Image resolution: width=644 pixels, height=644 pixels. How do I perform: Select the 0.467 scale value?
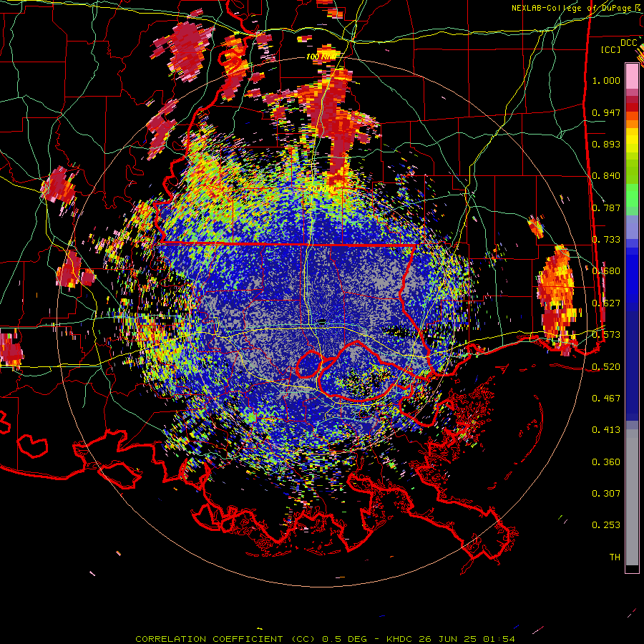point(606,399)
